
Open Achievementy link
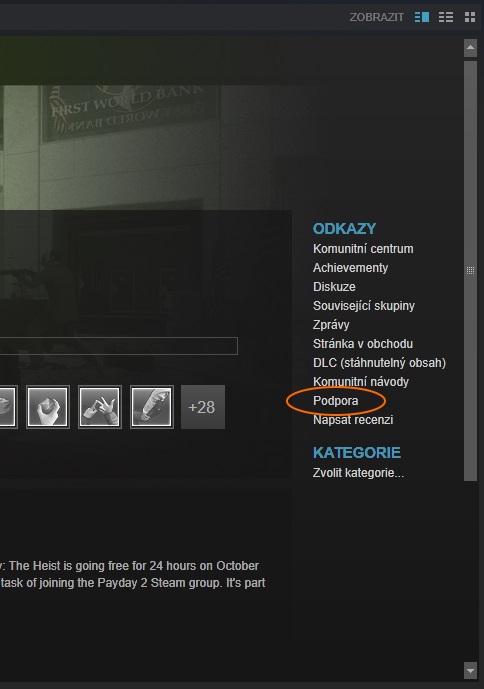point(350,268)
